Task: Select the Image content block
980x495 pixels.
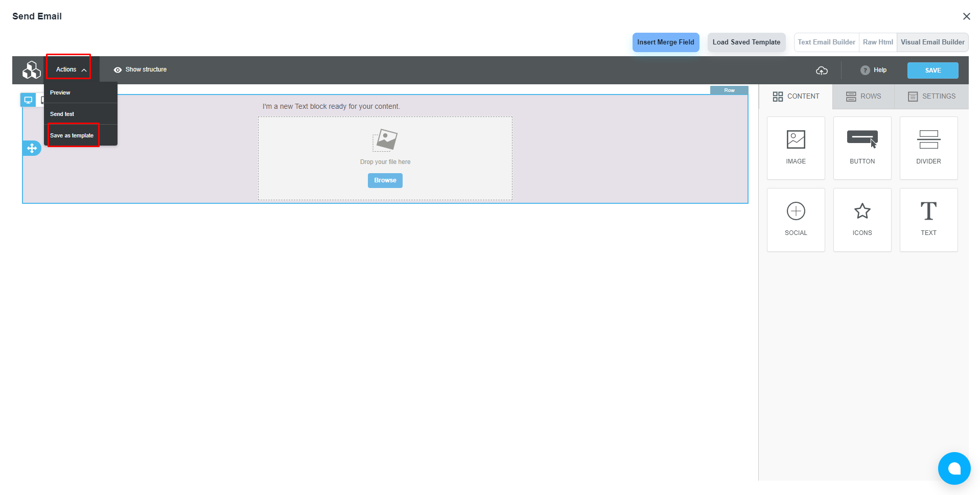Action: 796,148
